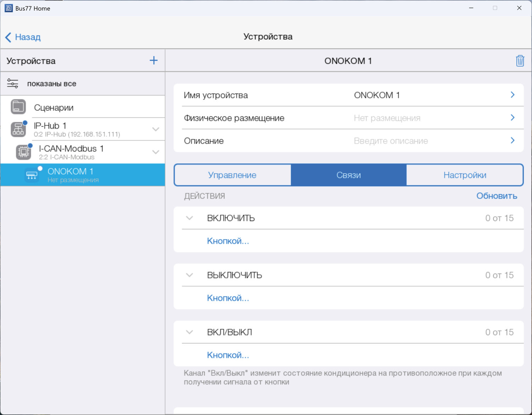Switch to the Управление tab

(232, 175)
